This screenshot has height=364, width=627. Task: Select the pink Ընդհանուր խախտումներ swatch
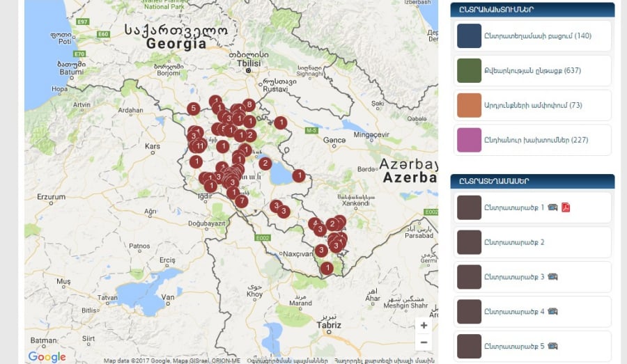pyautogui.click(x=469, y=140)
